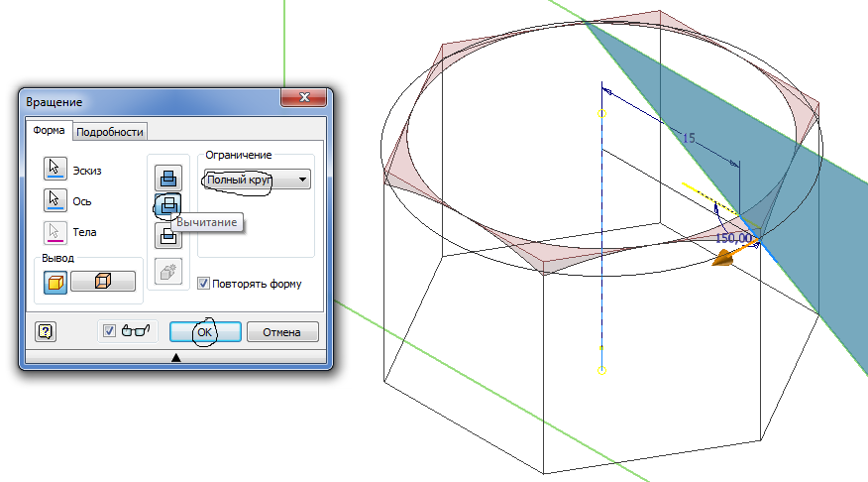Screen dimensions: 868x482
Task: Switch to the Подробности tab
Action: pyautogui.click(x=110, y=132)
